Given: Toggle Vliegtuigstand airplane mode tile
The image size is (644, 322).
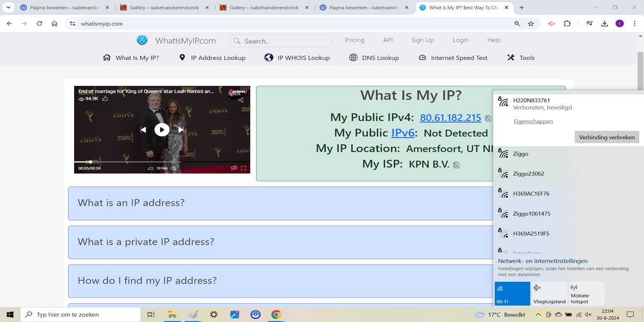Looking at the screenshot, I should pyautogui.click(x=550, y=294).
